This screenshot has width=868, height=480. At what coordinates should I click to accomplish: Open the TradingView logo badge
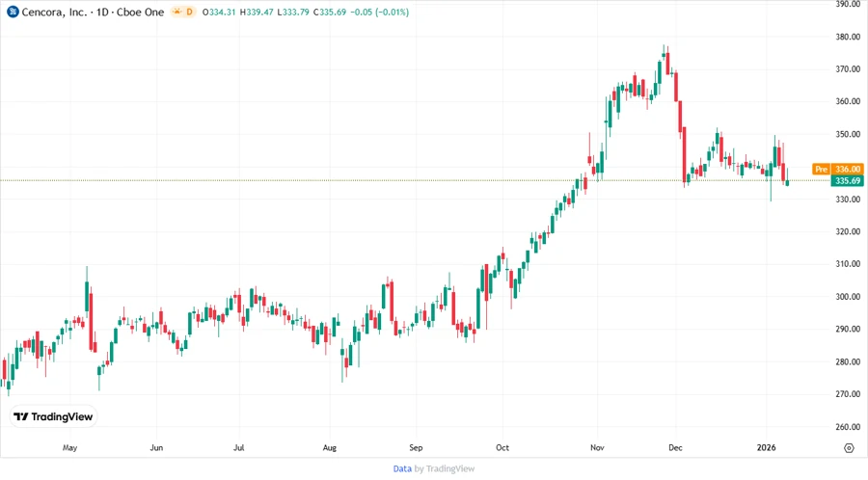(54, 416)
